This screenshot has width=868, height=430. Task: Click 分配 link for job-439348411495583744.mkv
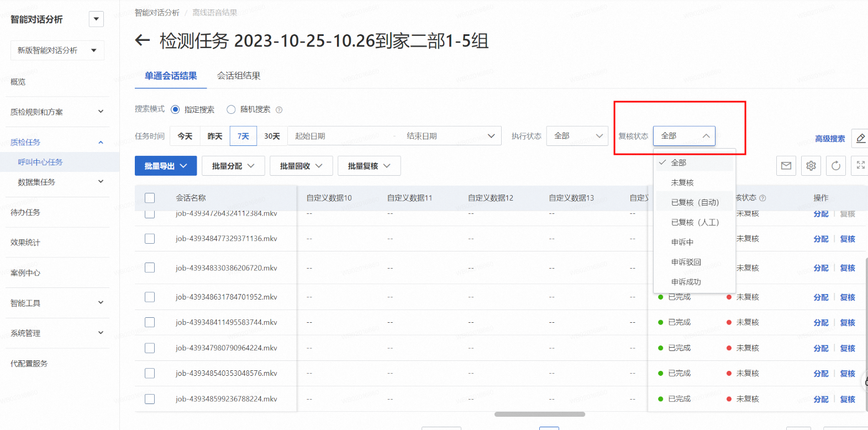(x=820, y=323)
